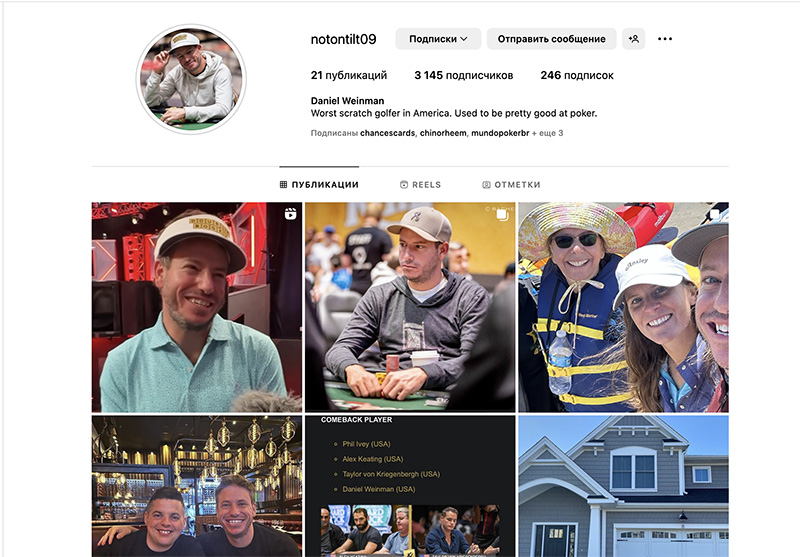Switch to the ОТМЕТКИ tab
Viewport: 800px width, 557px height.
(x=511, y=185)
